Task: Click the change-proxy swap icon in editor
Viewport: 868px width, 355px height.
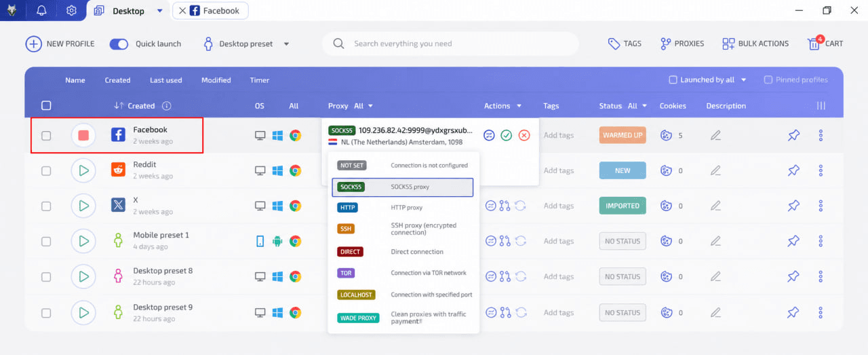Action: [490, 135]
